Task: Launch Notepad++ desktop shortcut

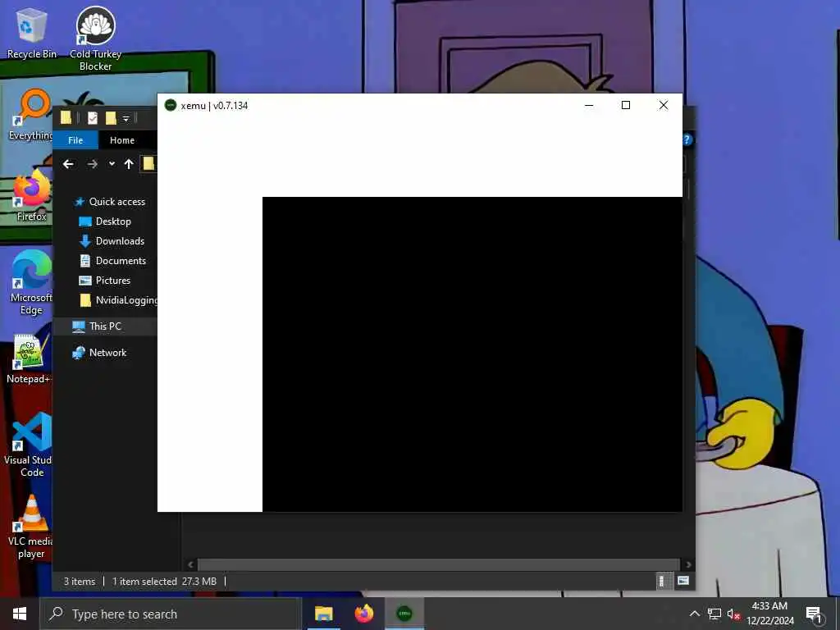Action: click(28, 359)
